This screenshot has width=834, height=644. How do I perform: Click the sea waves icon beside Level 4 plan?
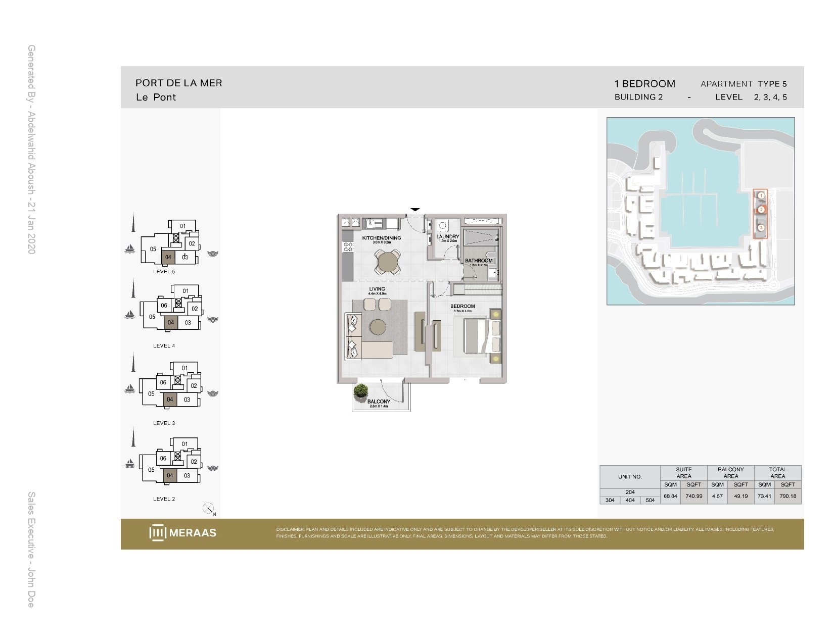coord(213,319)
